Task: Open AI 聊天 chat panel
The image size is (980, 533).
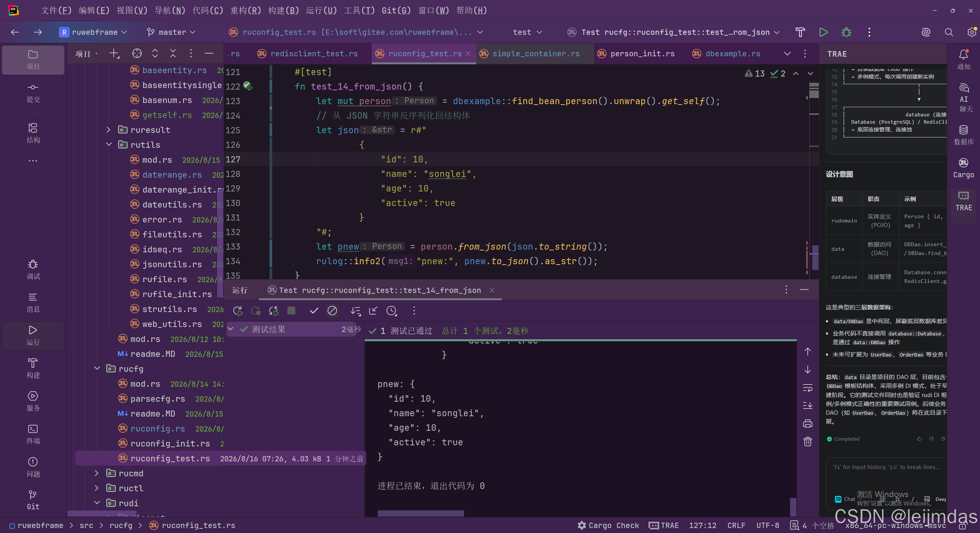Action: point(964,98)
